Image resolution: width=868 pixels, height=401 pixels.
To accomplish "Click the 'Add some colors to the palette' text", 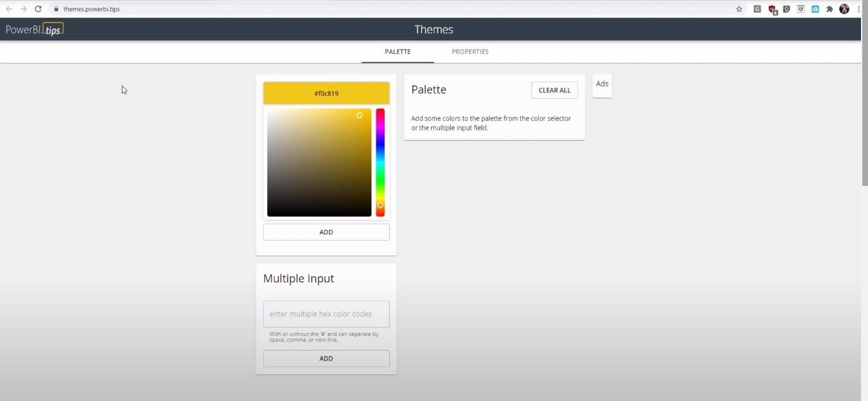I will click(491, 123).
